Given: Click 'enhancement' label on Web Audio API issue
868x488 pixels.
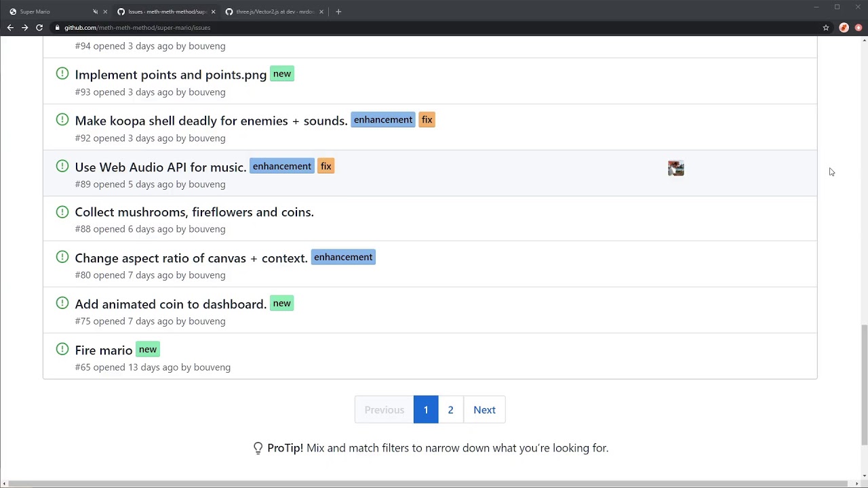Looking at the screenshot, I should tap(282, 166).
